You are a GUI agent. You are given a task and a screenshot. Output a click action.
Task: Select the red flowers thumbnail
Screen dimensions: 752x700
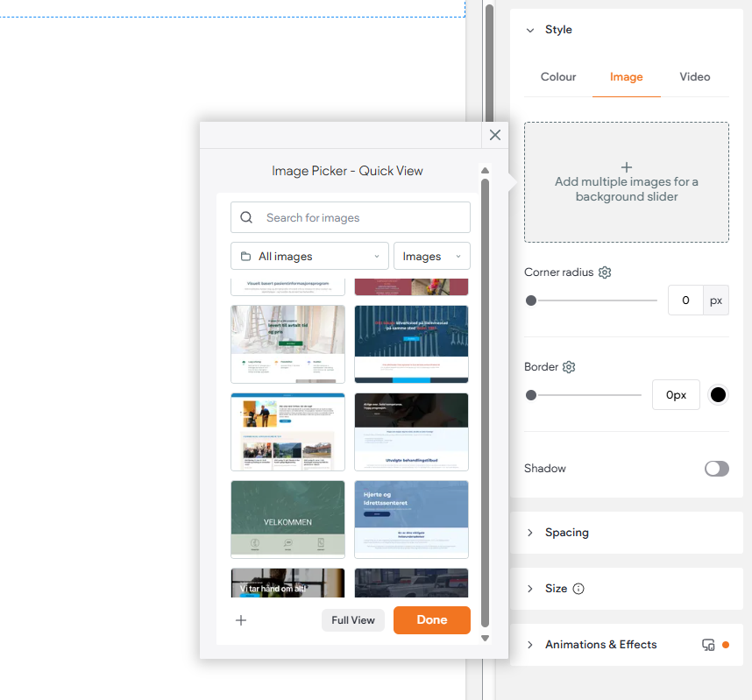point(411,286)
